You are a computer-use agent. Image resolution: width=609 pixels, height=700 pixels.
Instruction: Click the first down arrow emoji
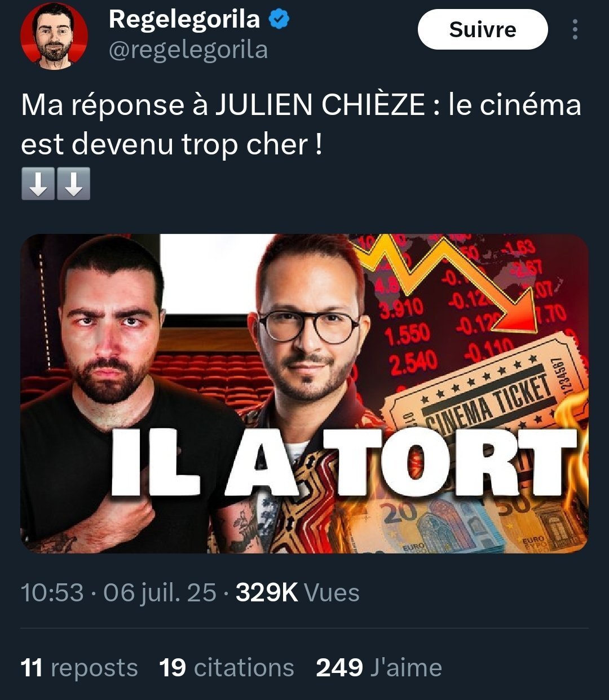(x=38, y=183)
